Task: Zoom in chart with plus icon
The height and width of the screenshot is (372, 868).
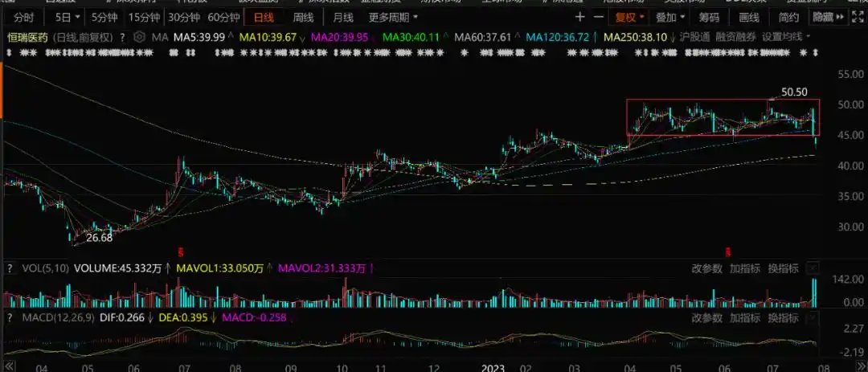Action: pos(579,17)
